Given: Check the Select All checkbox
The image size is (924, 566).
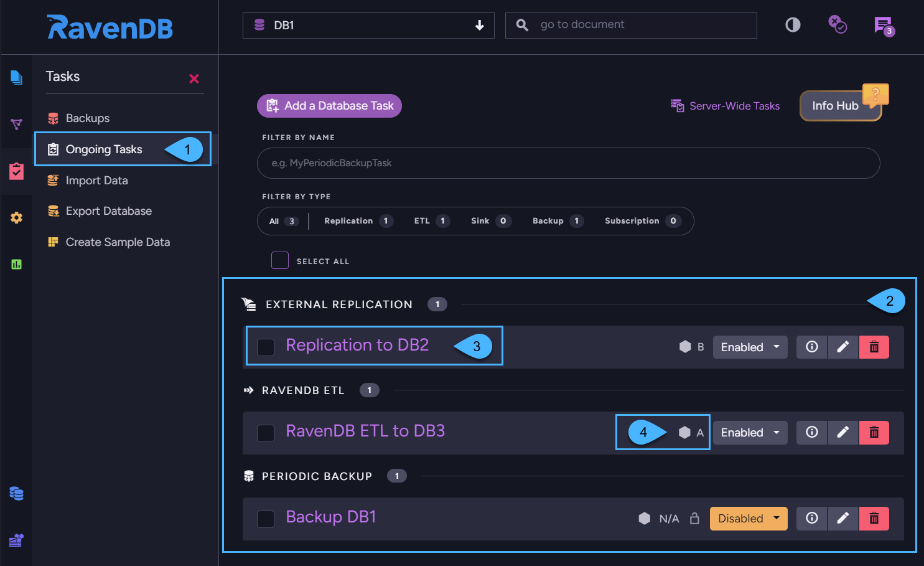Looking at the screenshot, I should point(280,260).
